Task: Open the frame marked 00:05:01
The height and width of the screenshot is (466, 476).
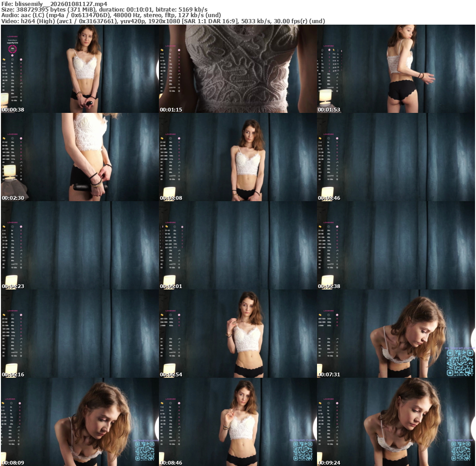Action: coord(238,245)
